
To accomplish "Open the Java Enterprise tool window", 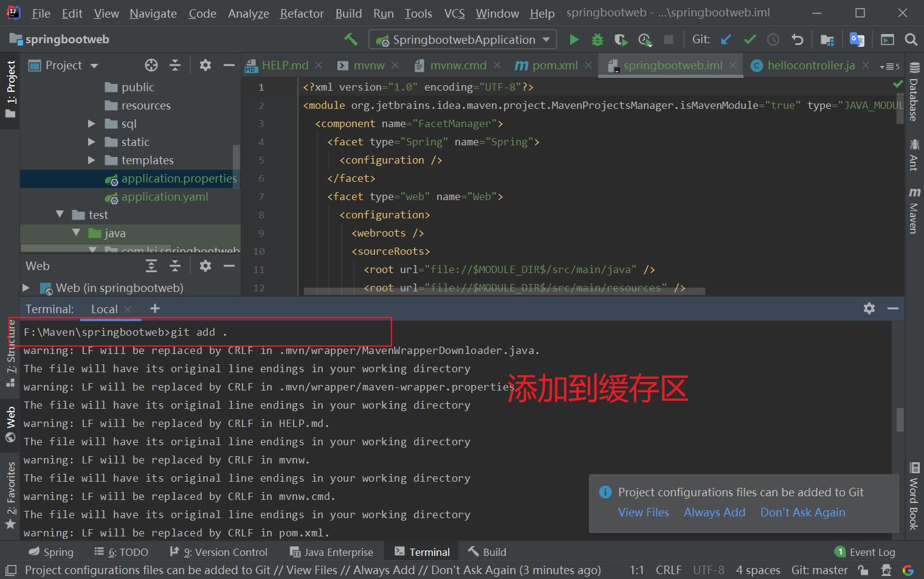I will click(331, 552).
